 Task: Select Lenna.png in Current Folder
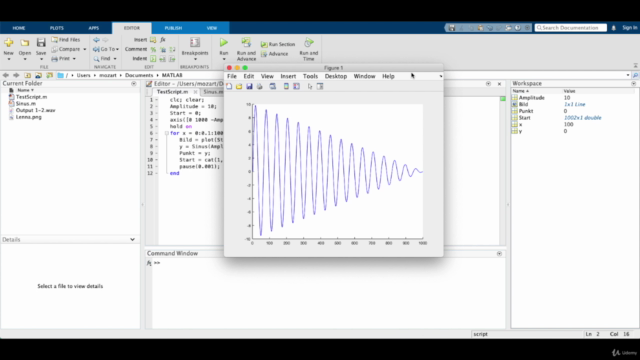(x=29, y=117)
